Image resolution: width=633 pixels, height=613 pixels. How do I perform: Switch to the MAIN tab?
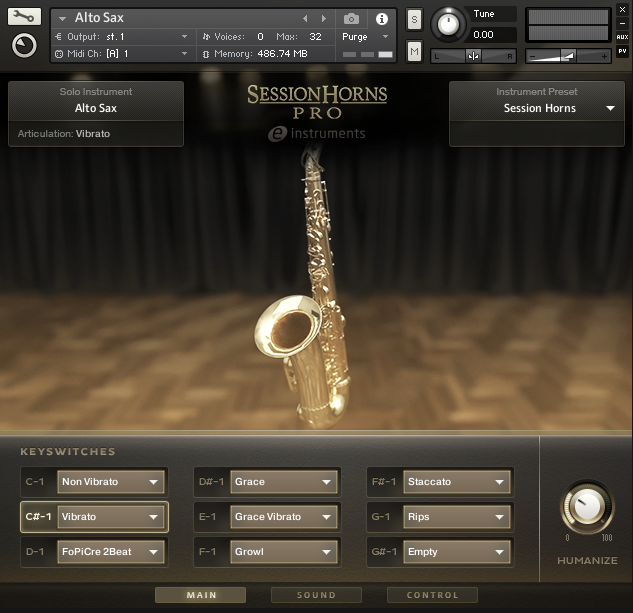pos(201,595)
